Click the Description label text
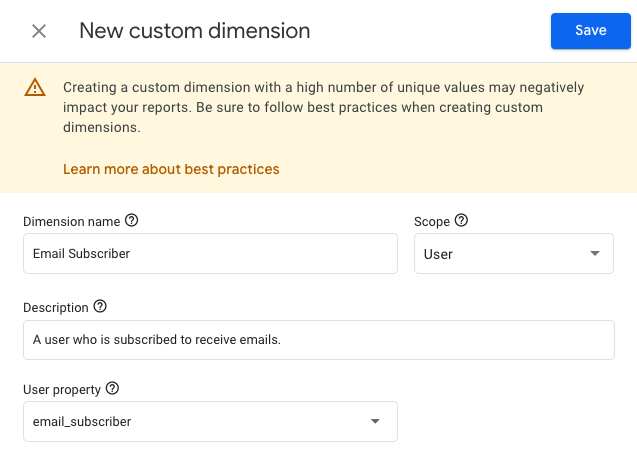Viewport: 637px width, 476px height. (56, 308)
